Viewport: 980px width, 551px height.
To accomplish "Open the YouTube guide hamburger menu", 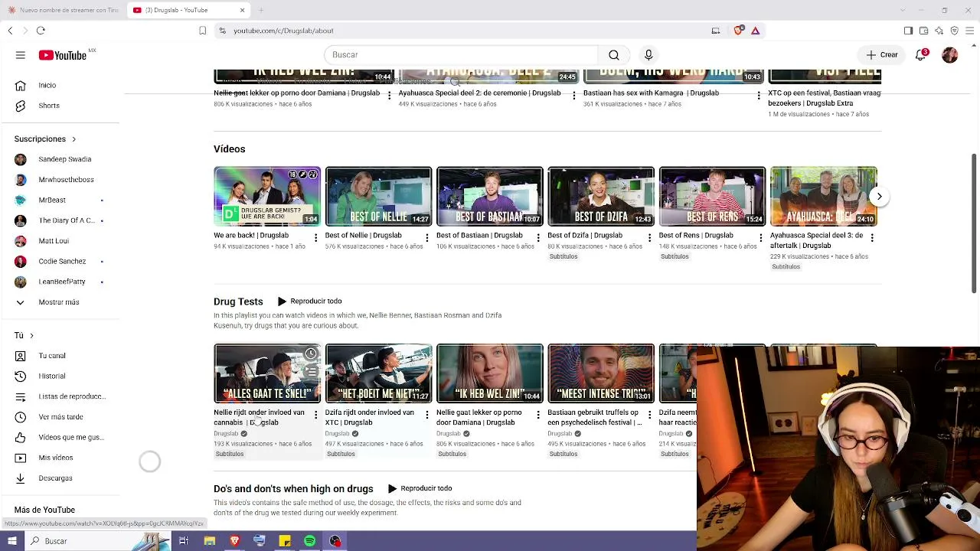I will click(x=21, y=55).
